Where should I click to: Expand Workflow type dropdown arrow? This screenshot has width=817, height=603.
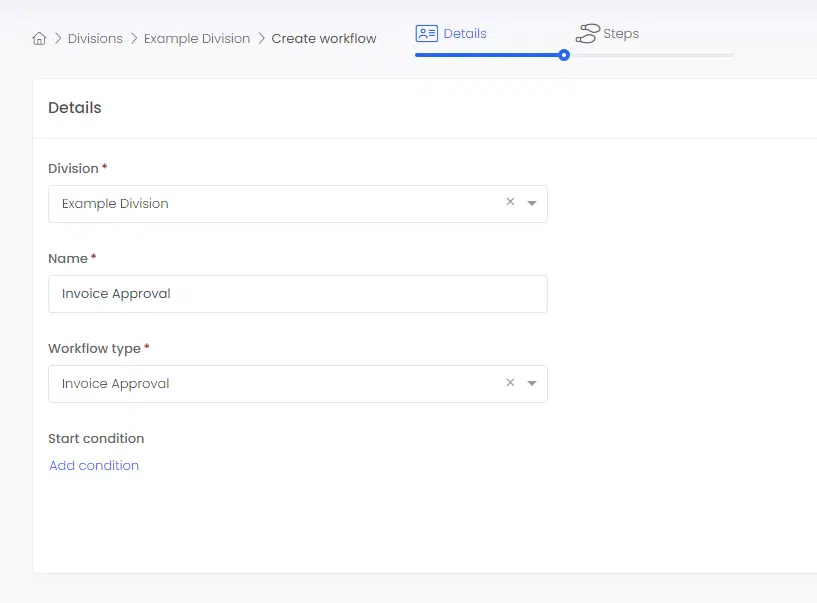(x=531, y=383)
